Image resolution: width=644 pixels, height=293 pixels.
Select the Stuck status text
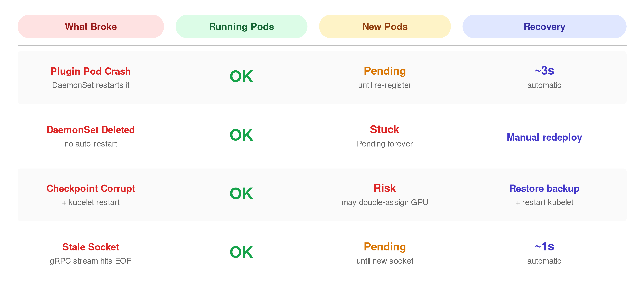[x=385, y=130]
